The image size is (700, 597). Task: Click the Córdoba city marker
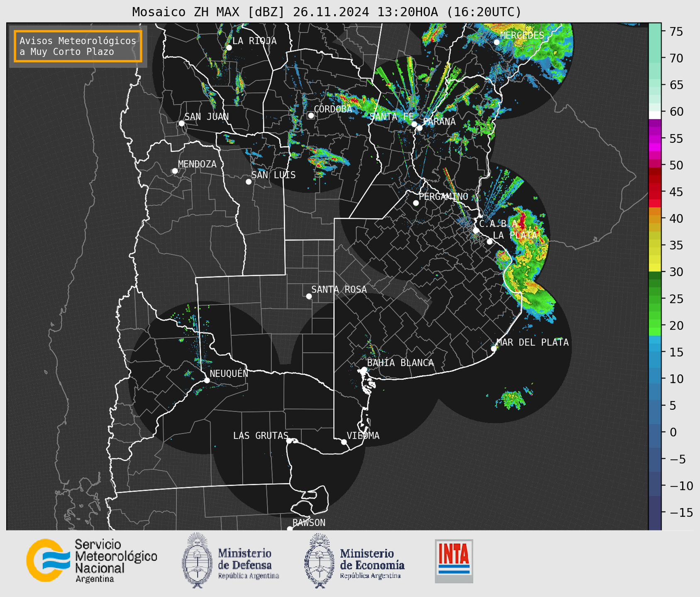coord(311,115)
